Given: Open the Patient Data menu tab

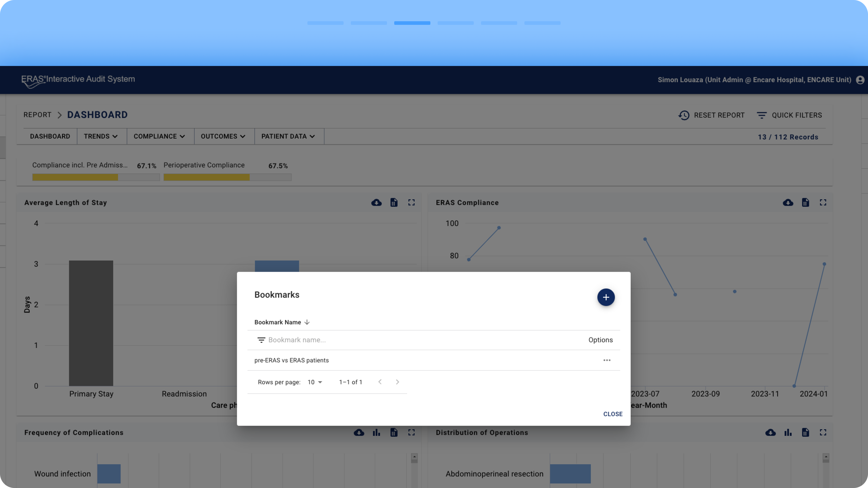Looking at the screenshot, I should tap(288, 136).
